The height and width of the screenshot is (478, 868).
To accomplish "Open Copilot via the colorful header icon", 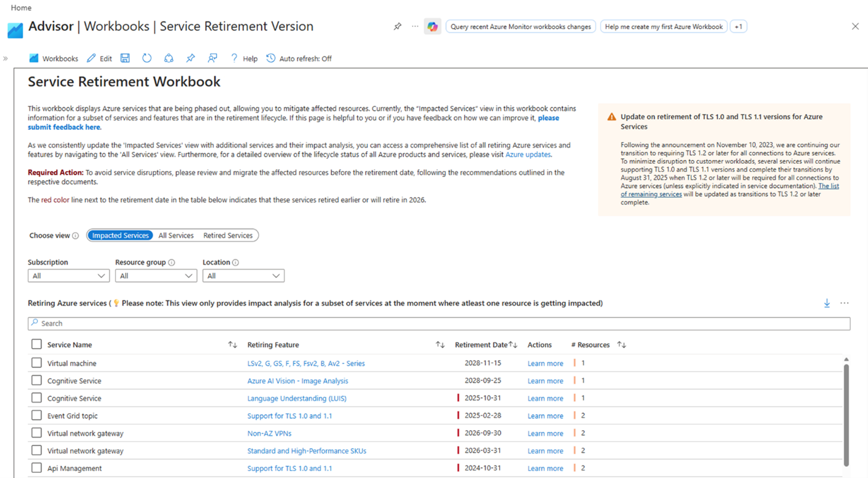I will pyautogui.click(x=433, y=26).
